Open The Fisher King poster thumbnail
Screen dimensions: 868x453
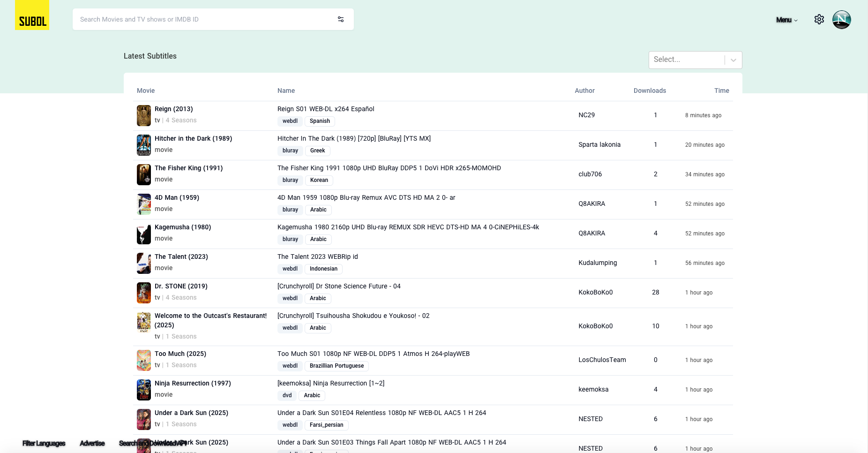tap(143, 174)
